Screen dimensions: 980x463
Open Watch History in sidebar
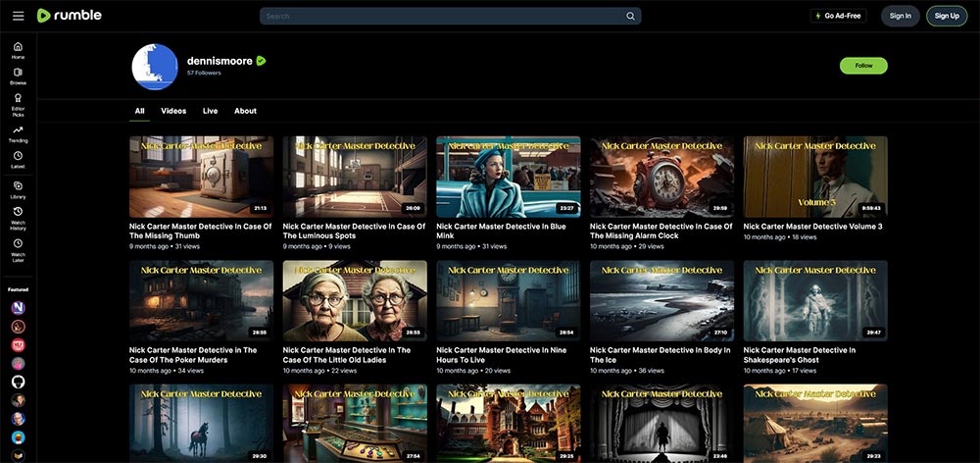coord(18,219)
